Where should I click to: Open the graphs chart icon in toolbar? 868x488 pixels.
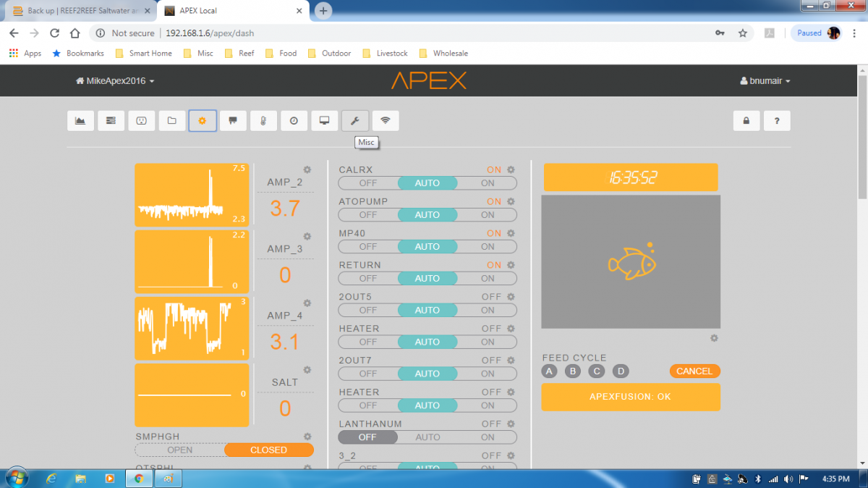pyautogui.click(x=80, y=121)
